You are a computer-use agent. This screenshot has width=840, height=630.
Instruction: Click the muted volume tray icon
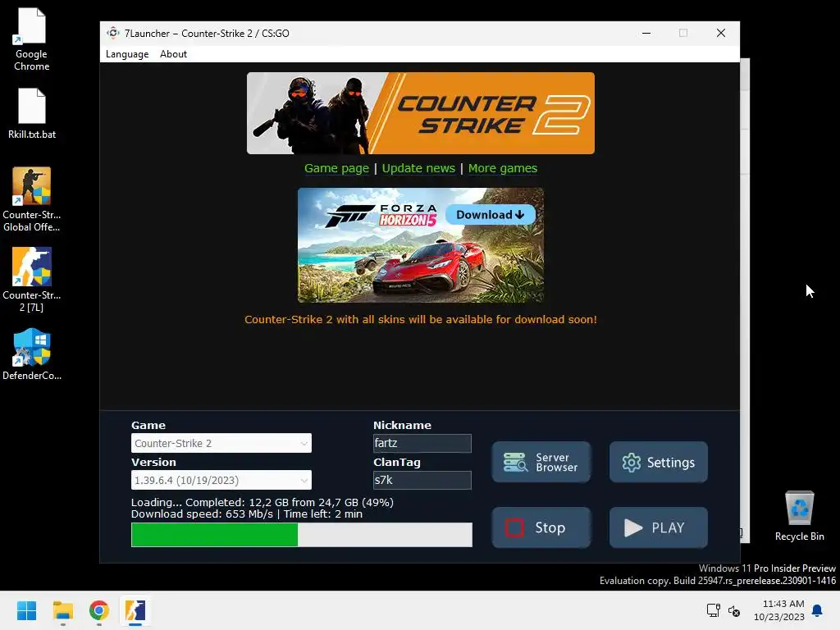(734, 610)
